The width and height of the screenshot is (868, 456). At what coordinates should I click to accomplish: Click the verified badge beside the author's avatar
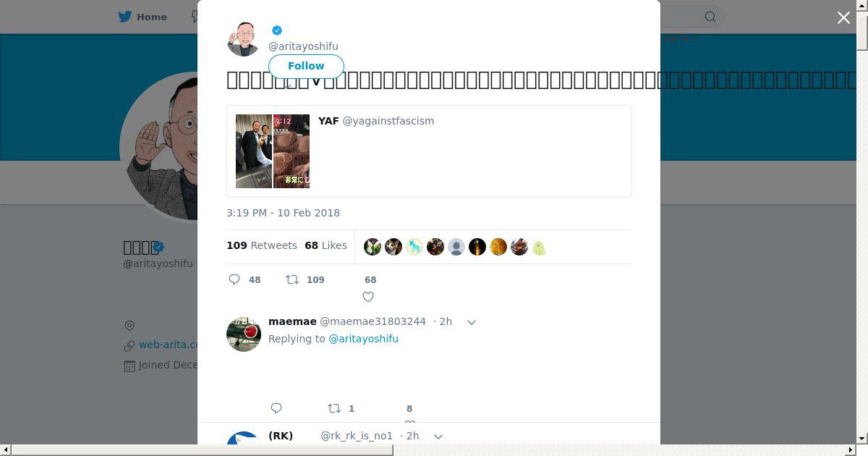pos(277,30)
